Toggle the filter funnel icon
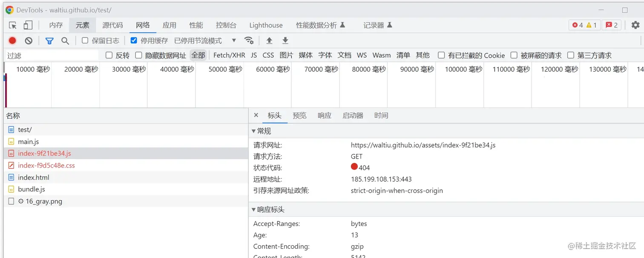The image size is (644, 258). [49, 41]
